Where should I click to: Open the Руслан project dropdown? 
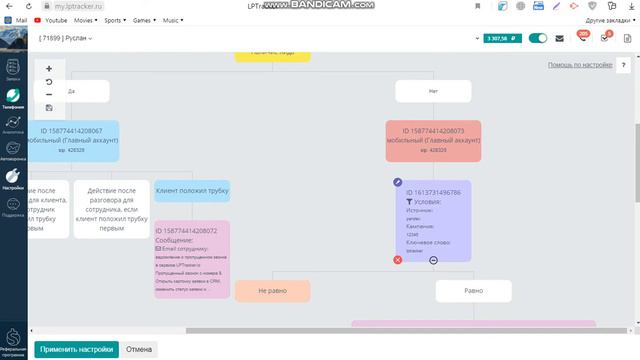[65, 38]
